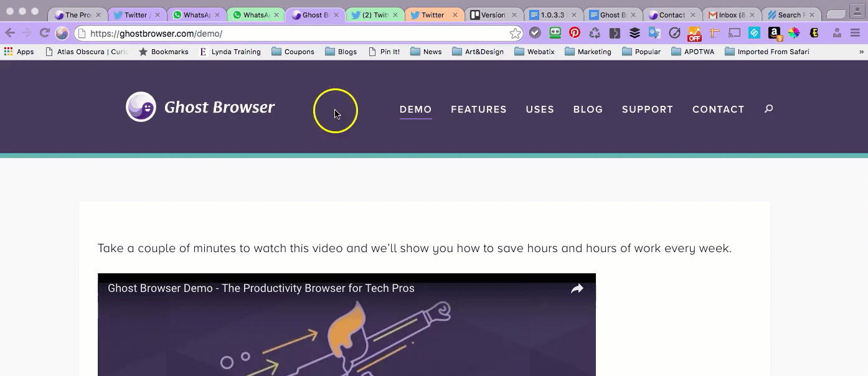Switch to the Inbox Gmail tab
The height and width of the screenshot is (376, 868).
[731, 15]
